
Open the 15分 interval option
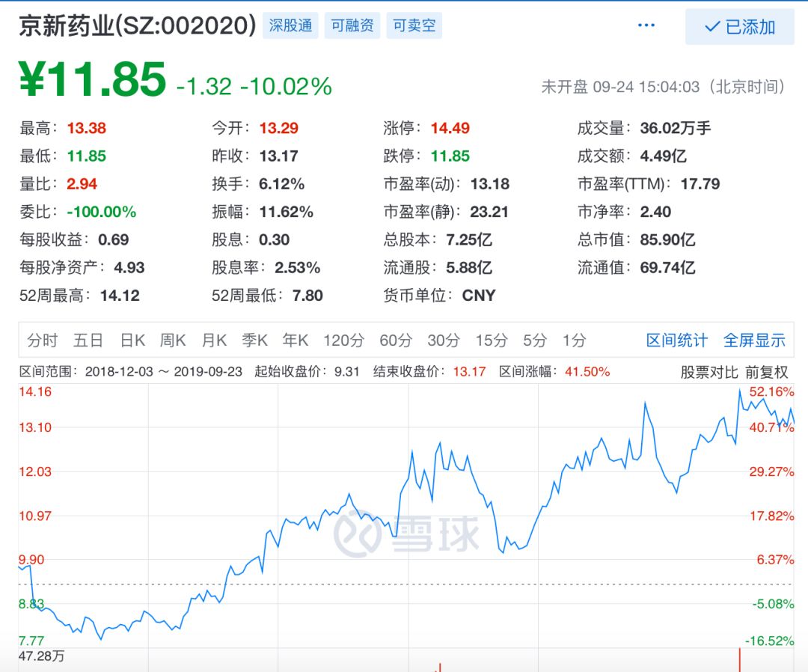[x=489, y=340]
